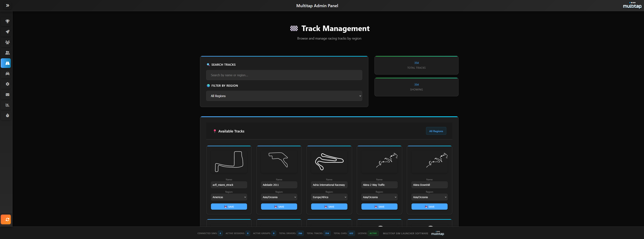The image size is (644, 239).
Task: Open the statistics chart icon in sidebar
Action: (7, 105)
